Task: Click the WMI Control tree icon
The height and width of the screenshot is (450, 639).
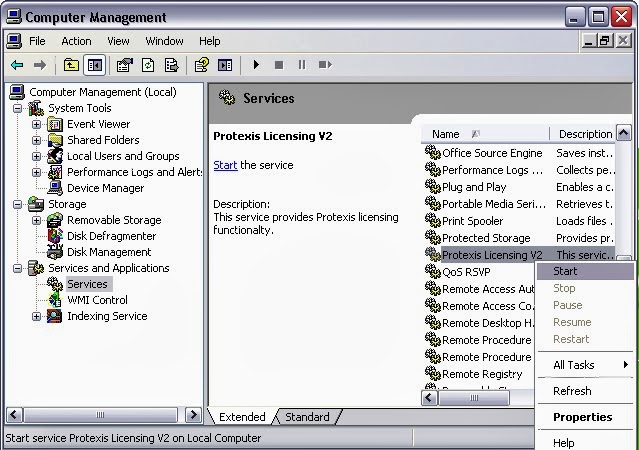Action: (55, 300)
